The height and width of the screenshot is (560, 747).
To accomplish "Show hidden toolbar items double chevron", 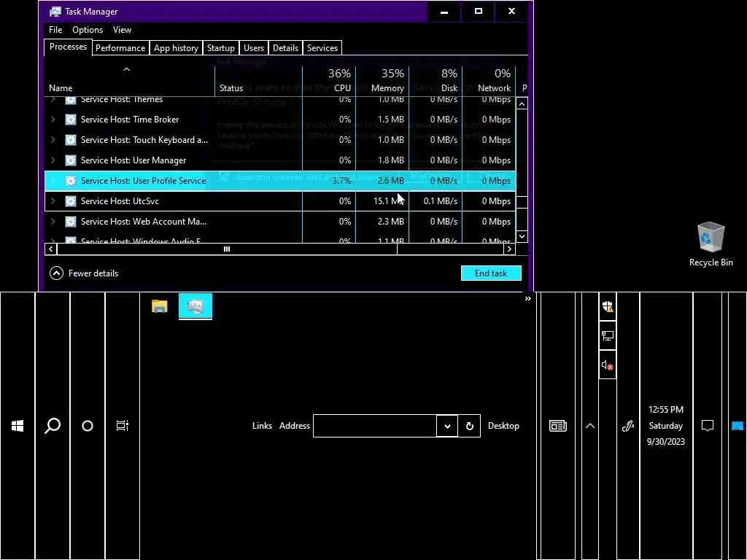I will tap(528, 298).
